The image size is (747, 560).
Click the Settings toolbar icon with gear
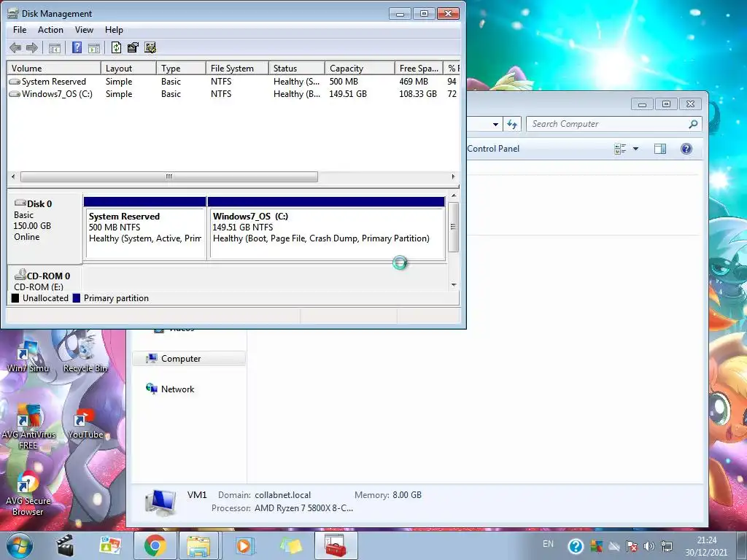(150, 47)
